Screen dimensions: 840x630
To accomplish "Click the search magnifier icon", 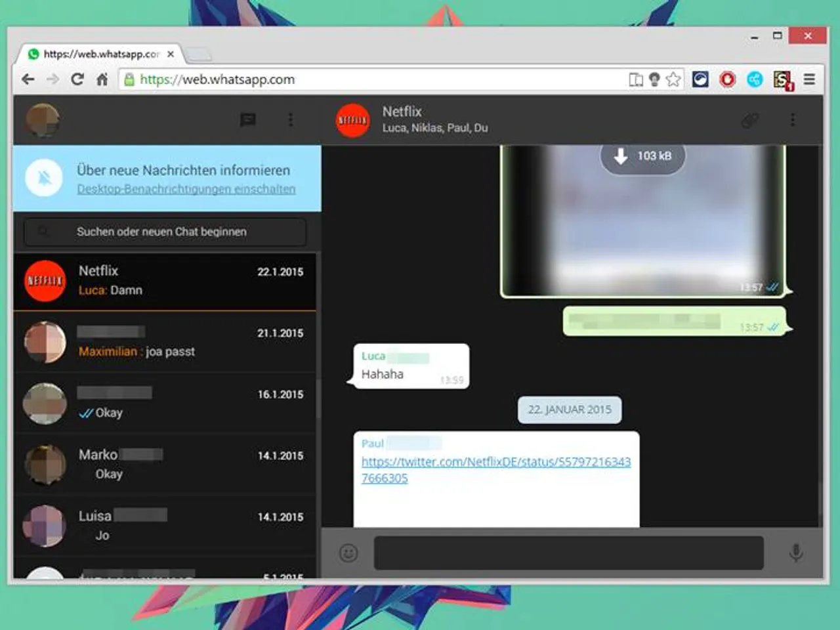I will 43,232.
